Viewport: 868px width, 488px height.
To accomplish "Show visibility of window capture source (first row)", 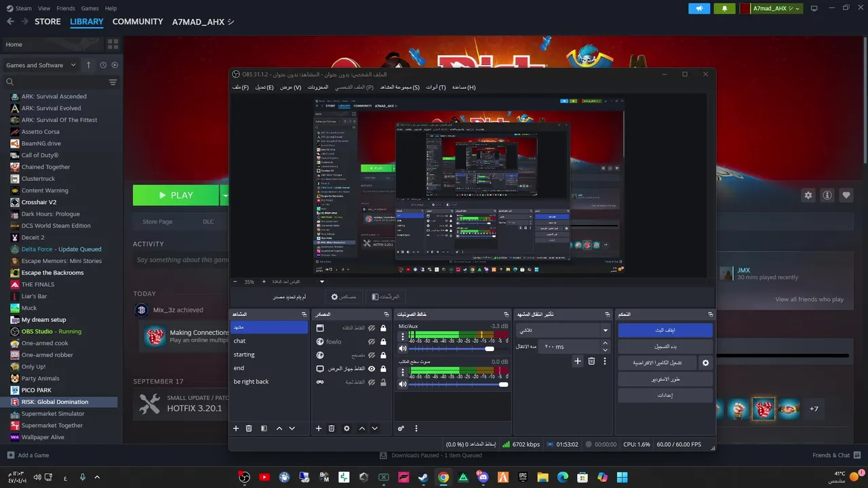I will click(x=372, y=328).
